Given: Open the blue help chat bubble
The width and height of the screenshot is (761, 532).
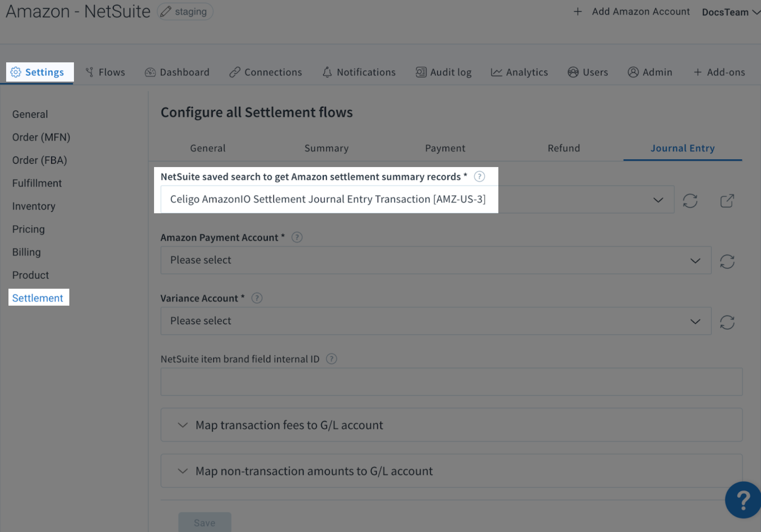Looking at the screenshot, I should (743, 500).
